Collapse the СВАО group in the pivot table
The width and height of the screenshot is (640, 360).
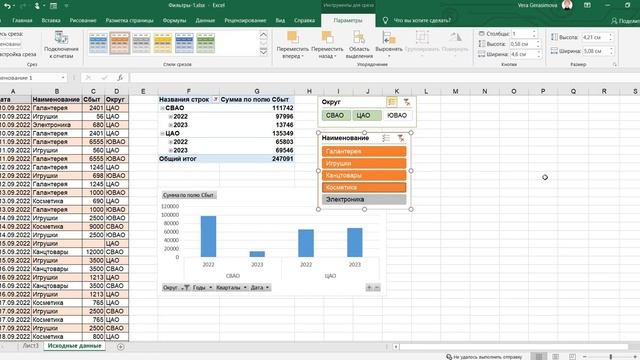point(162,108)
